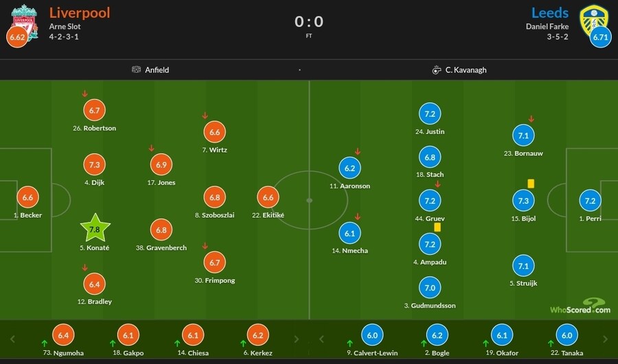This screenshot has width=618, height=364.
Task: Click Ampadu's yellow card icon
Action: tap(437, 227)
